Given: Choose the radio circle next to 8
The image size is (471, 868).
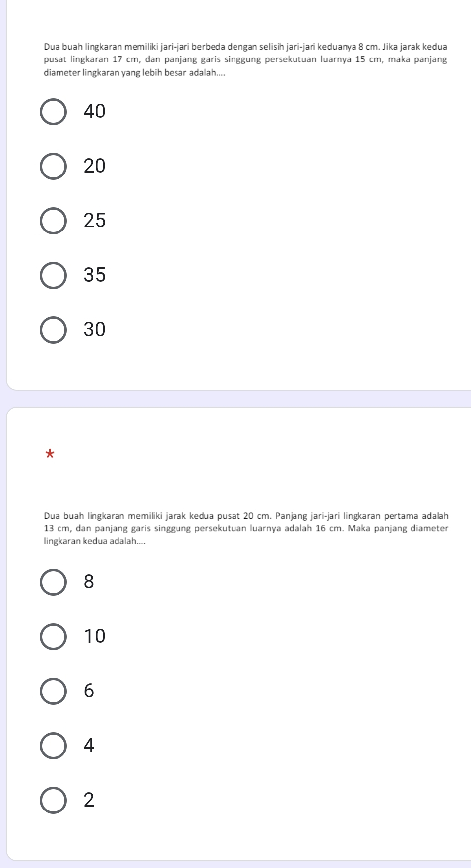Looking at the screenshot, I should (53, 582).
